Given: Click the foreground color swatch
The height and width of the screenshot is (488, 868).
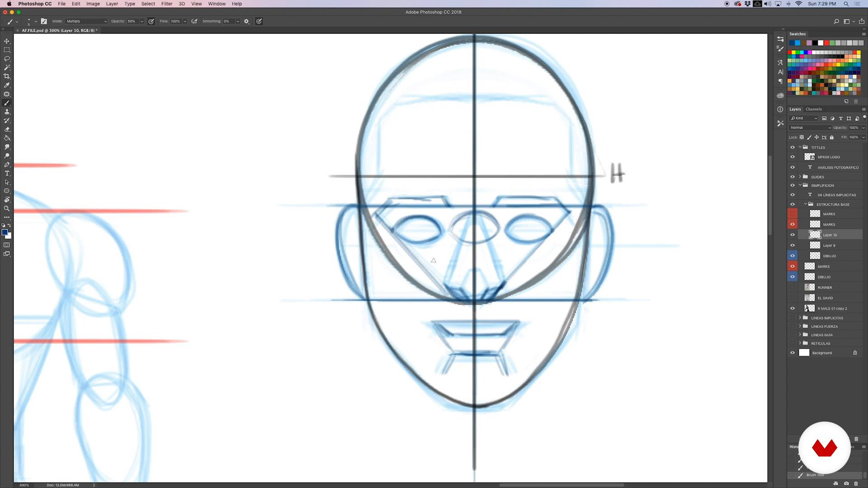Looking at the screenshot, I should click(x=5, y=232).
